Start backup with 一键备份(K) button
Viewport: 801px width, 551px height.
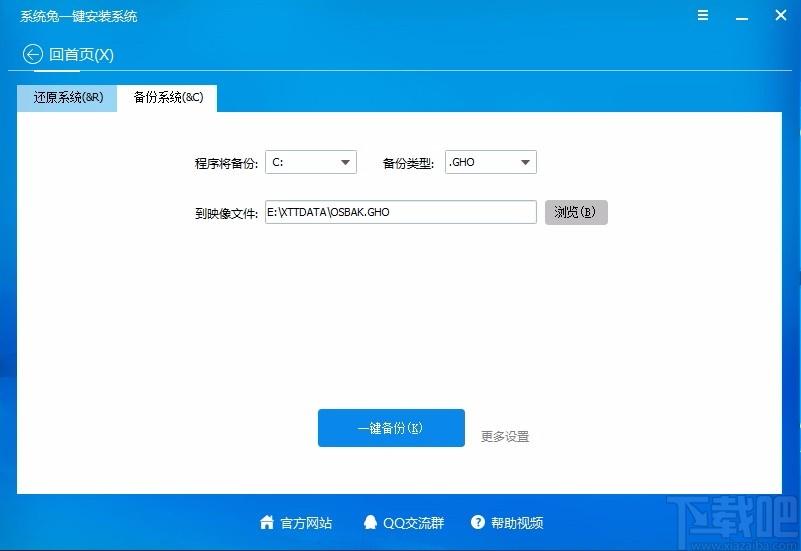[x=391, y=428]
